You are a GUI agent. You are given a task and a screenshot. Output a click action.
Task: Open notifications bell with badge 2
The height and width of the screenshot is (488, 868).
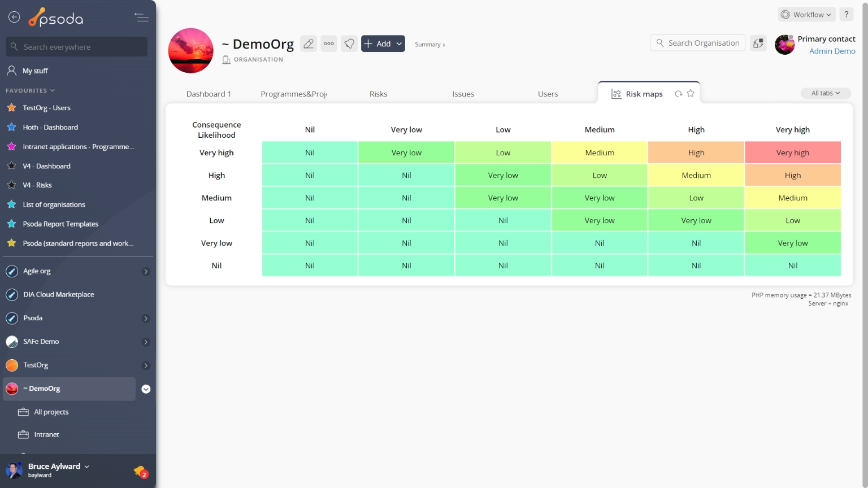(x=140, y=471)
